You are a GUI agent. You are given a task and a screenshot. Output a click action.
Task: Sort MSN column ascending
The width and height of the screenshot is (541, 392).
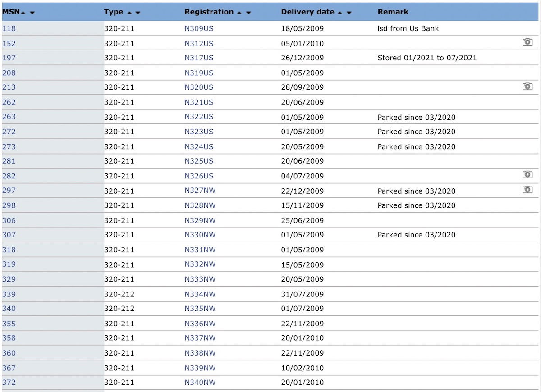coord(23,13)
